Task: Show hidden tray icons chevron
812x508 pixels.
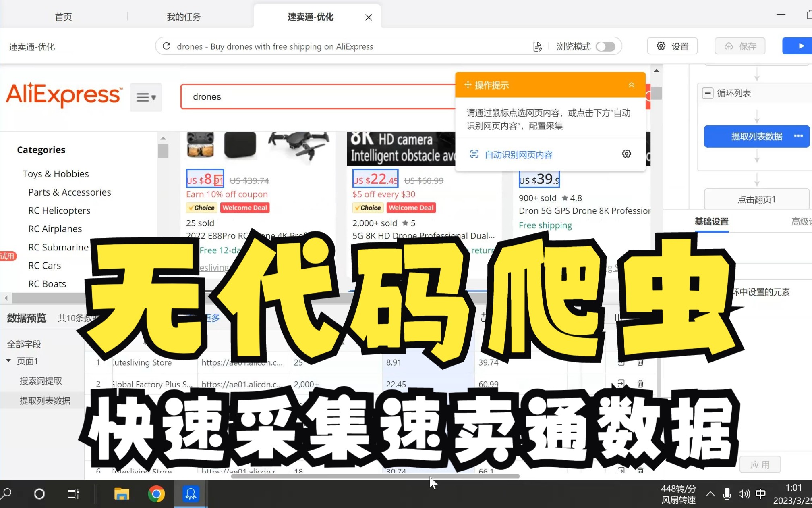Action: click(710, 494)
